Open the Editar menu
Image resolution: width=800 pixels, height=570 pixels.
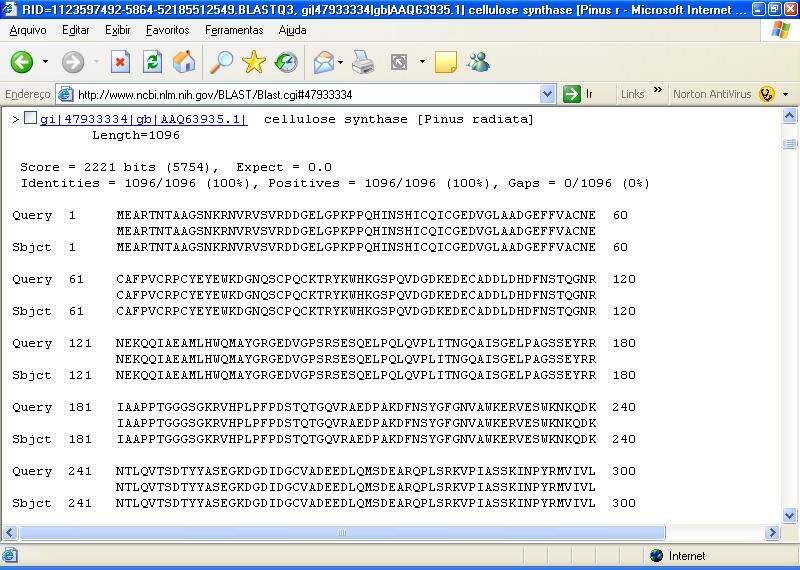pos(76,30)
